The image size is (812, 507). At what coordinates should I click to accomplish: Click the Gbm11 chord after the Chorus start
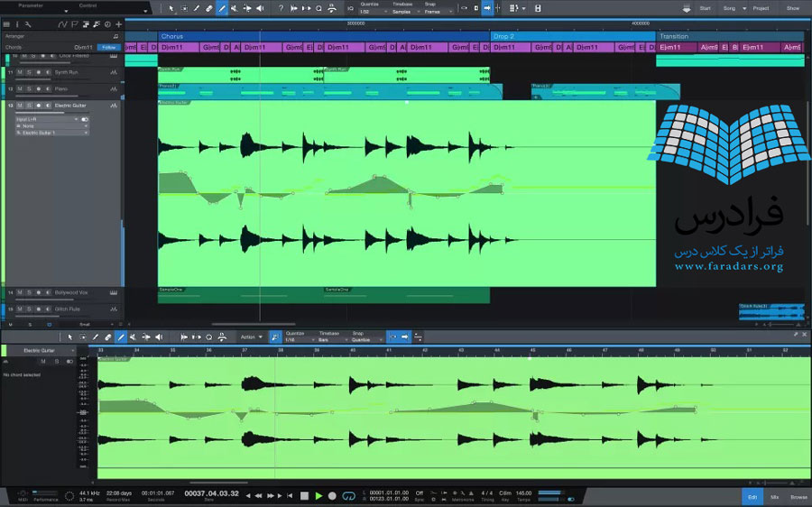211,47
